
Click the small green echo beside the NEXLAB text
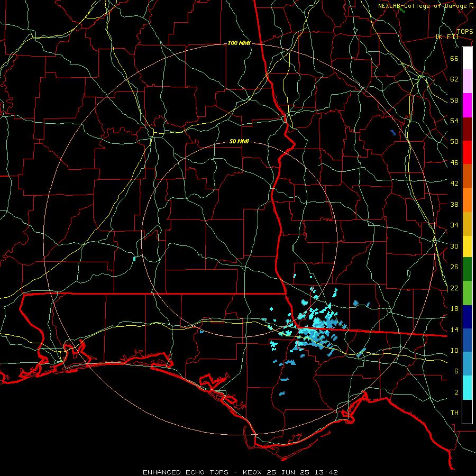click(402, 10)
